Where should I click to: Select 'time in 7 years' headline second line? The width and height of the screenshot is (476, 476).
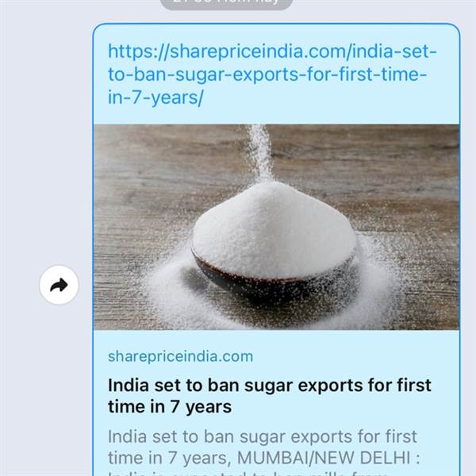(x=170, y=407)
